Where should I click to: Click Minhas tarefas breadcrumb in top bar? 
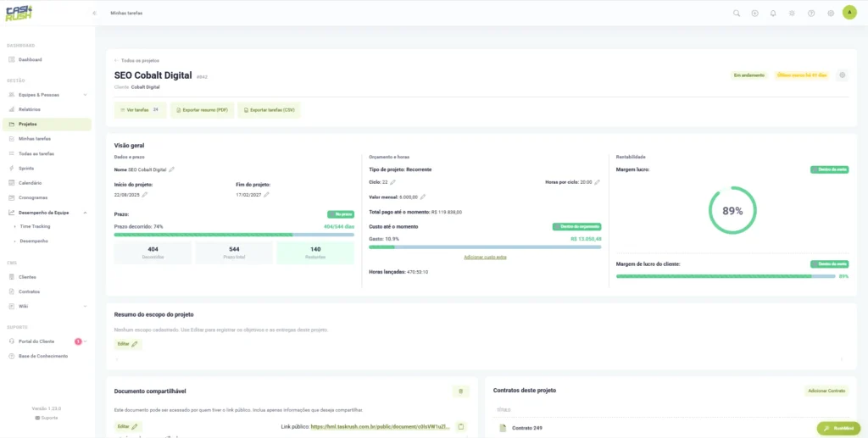click(126, 13)
